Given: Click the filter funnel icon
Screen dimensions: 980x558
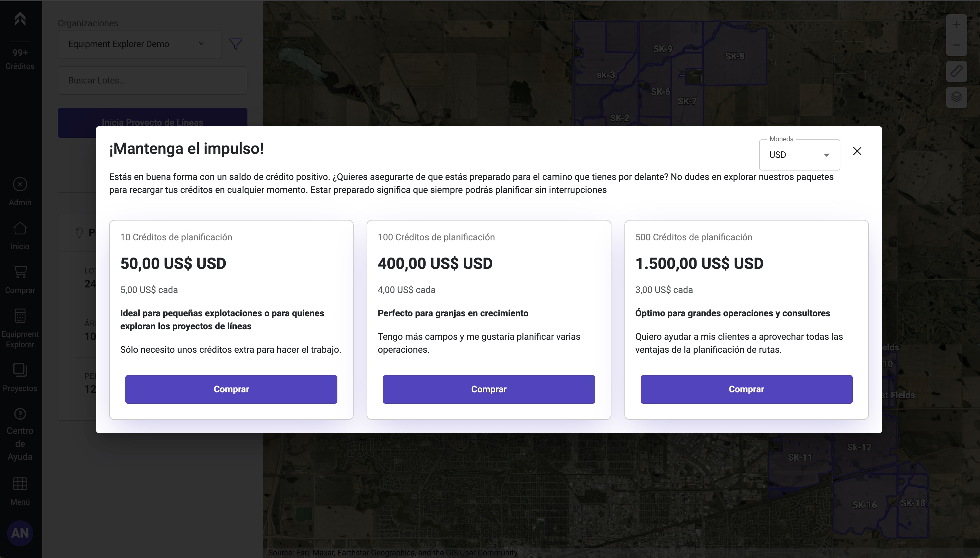Looking at the screenshot, I should [236, 44].
